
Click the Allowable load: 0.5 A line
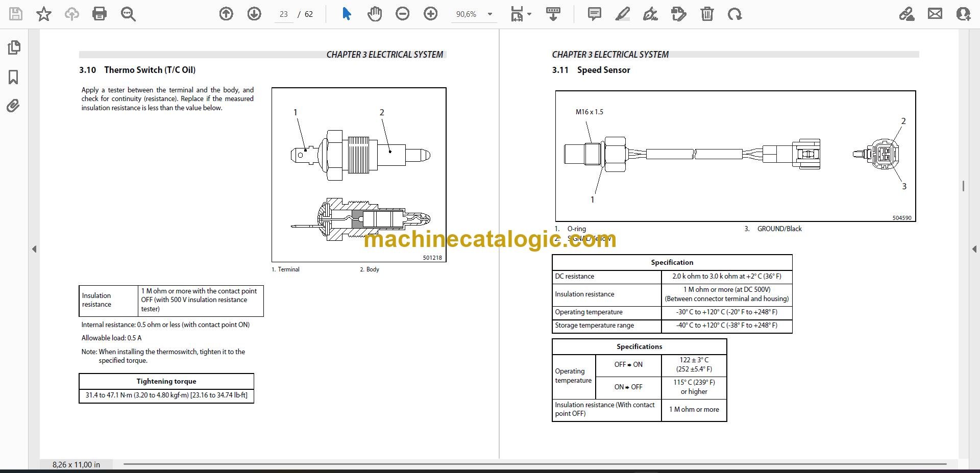(112, 338)
